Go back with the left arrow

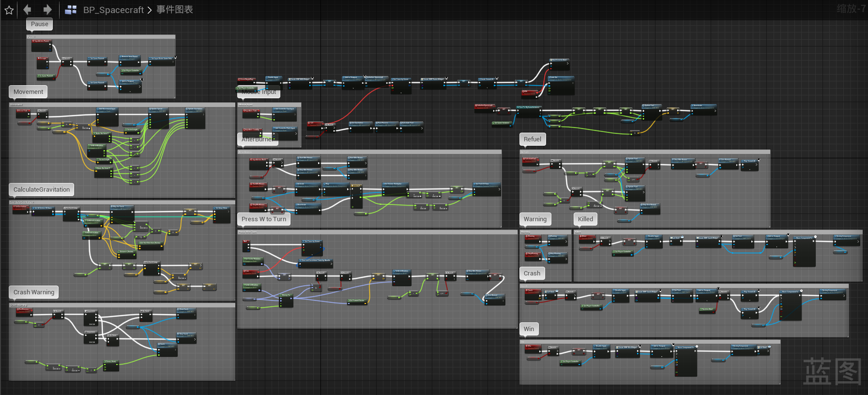[x=28, y=10]
